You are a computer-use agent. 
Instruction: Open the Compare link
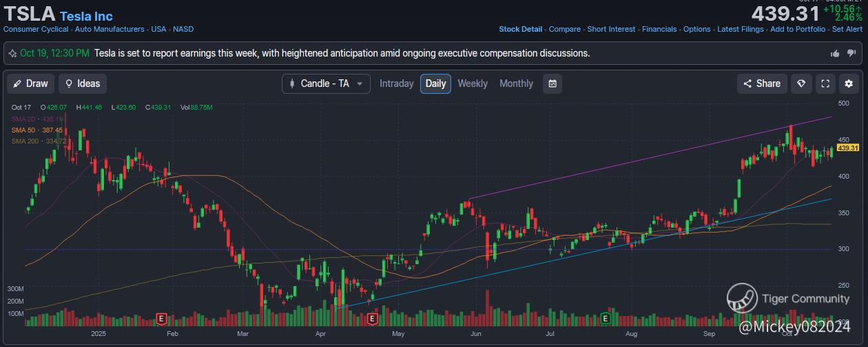pos(564,30)
